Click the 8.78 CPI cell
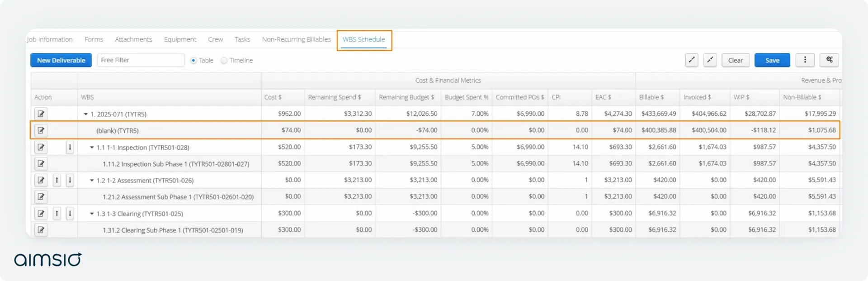The width and height of the screenshot is (868, 281). (x=570, y=114)
